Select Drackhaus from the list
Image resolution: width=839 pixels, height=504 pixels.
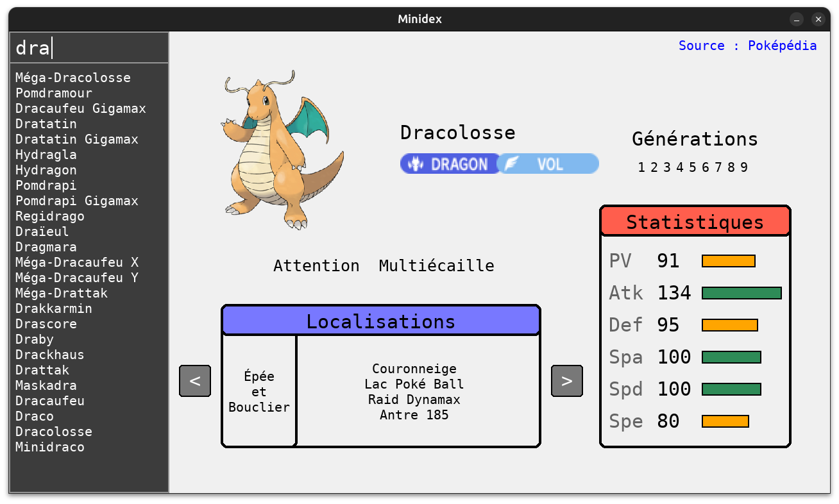tap(50, 355)
